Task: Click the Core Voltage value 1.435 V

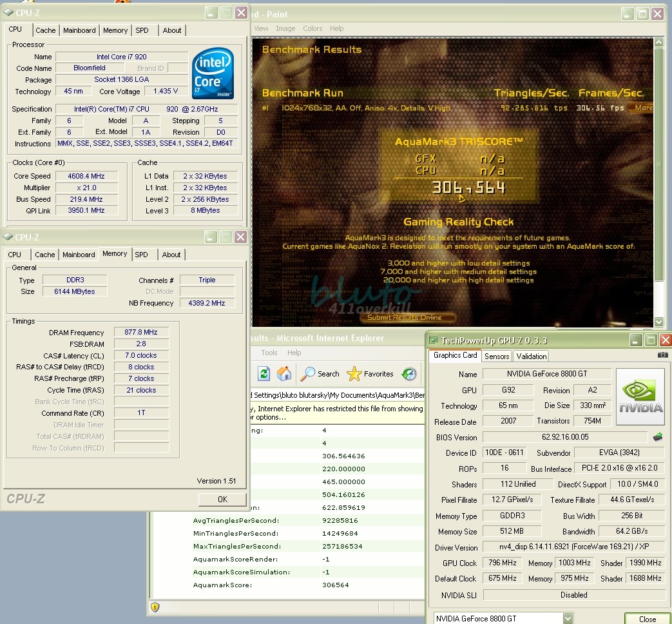Action: (166, 91)
